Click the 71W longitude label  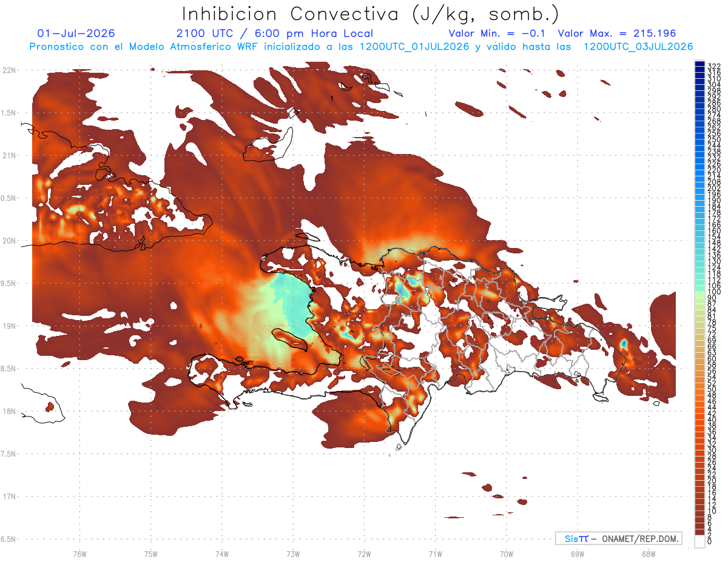[x=435, y=554]
